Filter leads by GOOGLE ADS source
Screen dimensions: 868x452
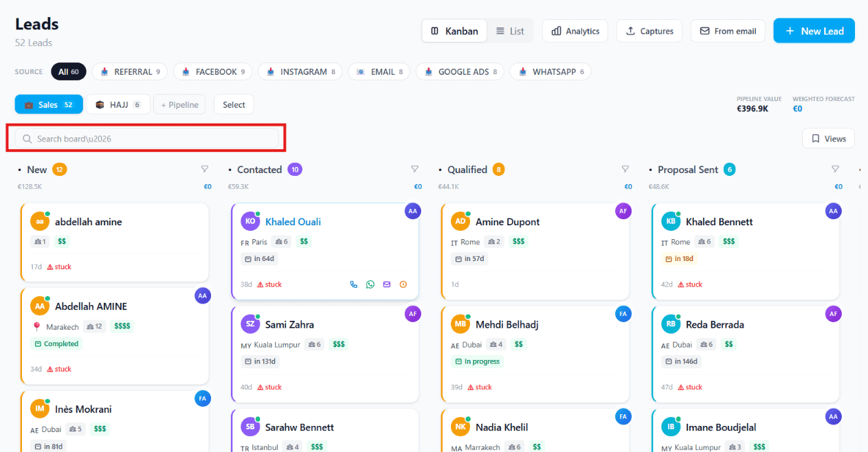(x=460, y=71)
